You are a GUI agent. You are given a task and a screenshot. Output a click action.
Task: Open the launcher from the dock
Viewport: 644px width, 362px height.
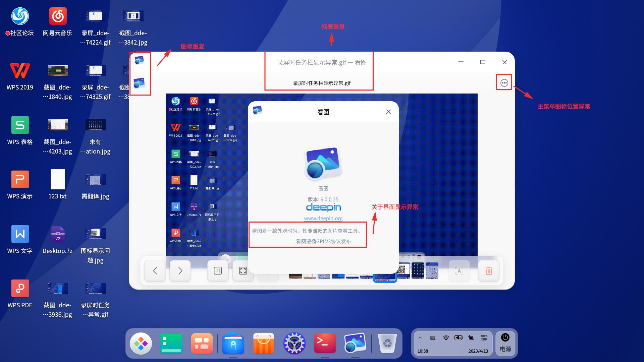coord(141,344)
